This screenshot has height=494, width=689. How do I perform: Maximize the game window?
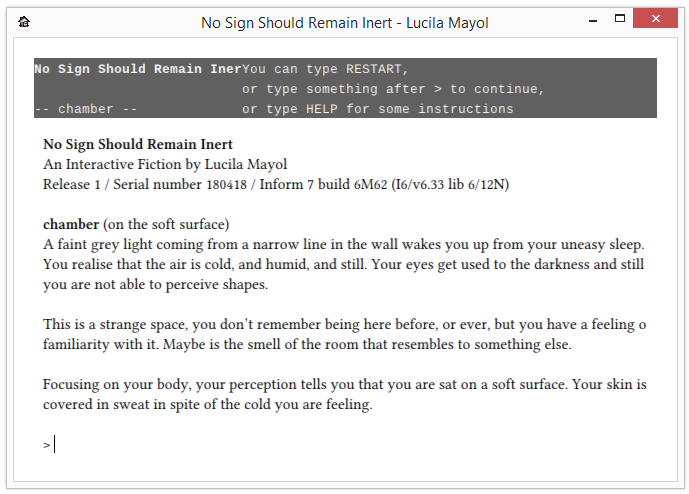[620, 18]
